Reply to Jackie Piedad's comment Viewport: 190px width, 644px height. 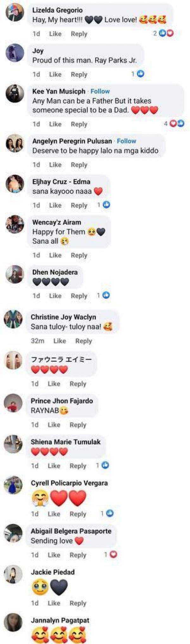pos(78,603)
